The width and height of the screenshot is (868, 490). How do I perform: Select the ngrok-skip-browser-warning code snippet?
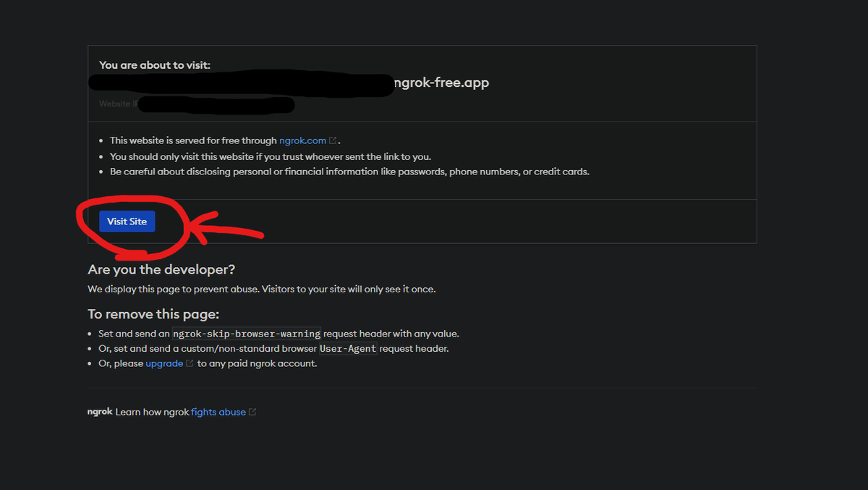pyautogui.click(x=247, y=334)
